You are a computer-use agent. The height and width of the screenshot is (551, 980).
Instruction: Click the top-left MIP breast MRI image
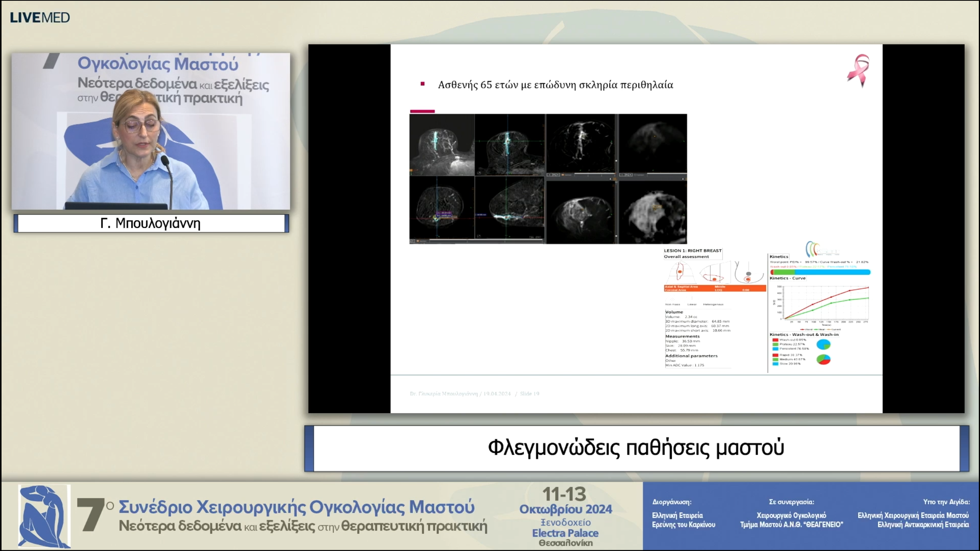(x=442, y=145)
